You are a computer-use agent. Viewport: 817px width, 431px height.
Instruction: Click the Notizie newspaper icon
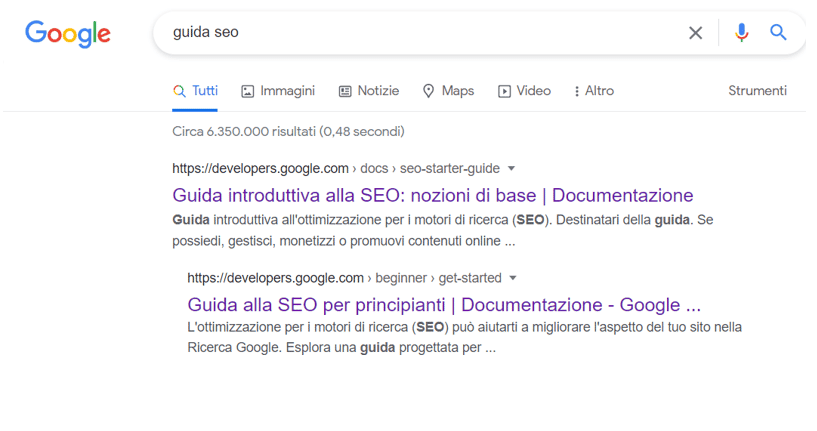pos(345,92)
